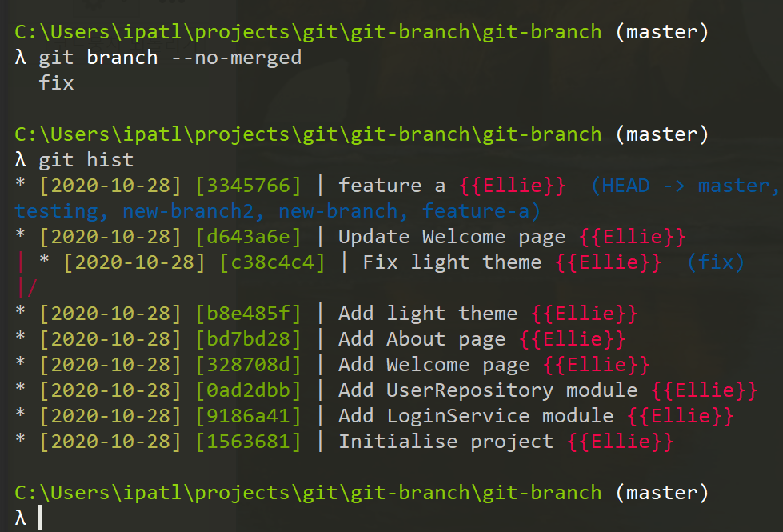Click the 'Add Welcome page' commit message
783x532 pixels.
(x=434, y=365)
